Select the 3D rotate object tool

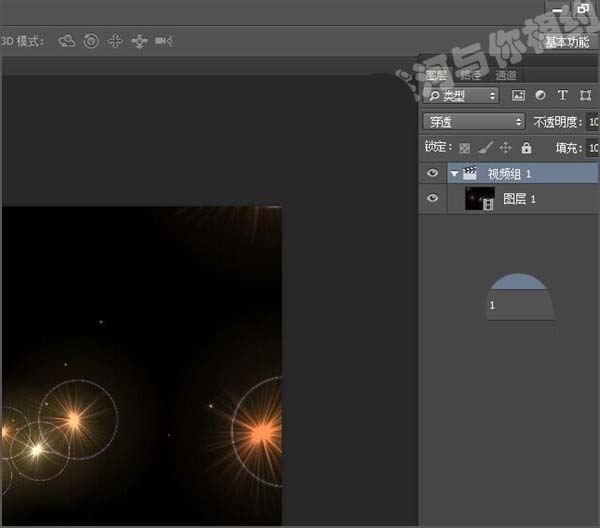(67, 41)
